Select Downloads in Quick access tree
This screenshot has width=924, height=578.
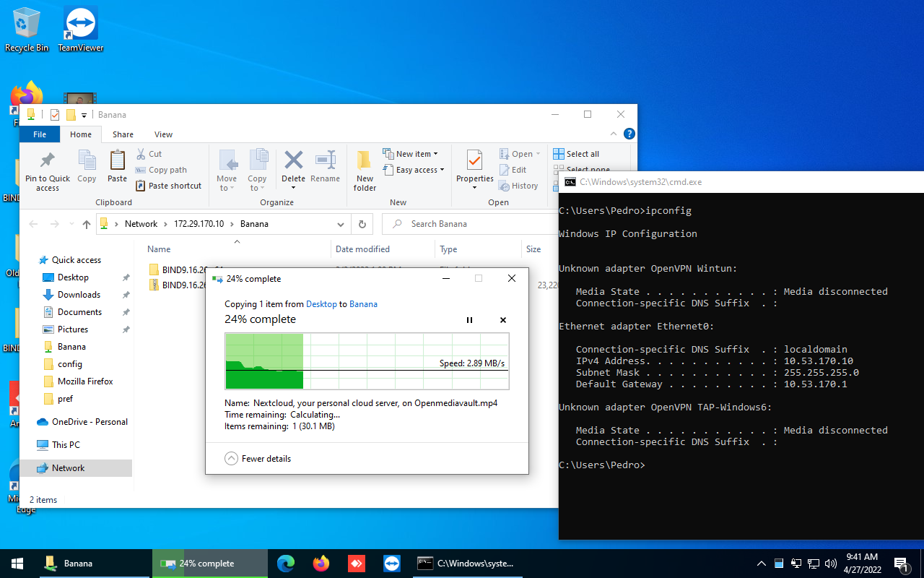click(79, 295)
